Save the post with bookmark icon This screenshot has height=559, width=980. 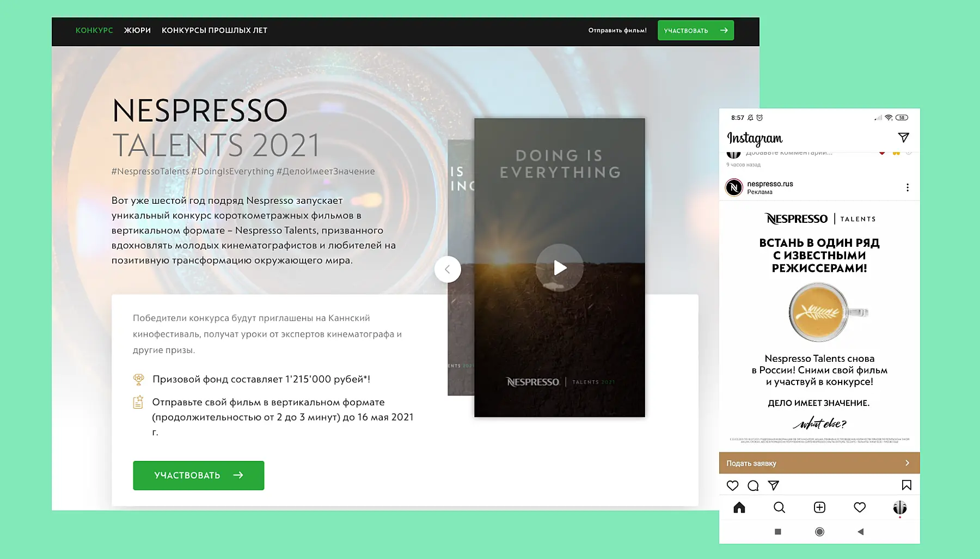[906, 485]
